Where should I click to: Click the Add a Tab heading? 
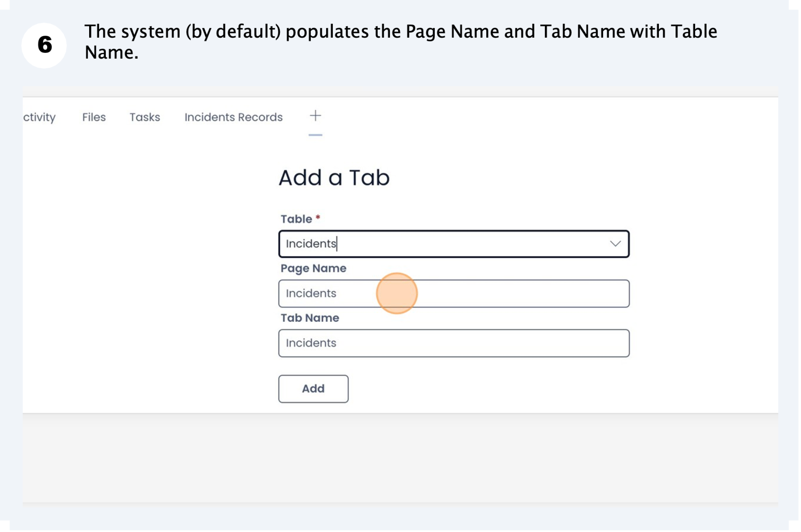[x=335, y=178]
